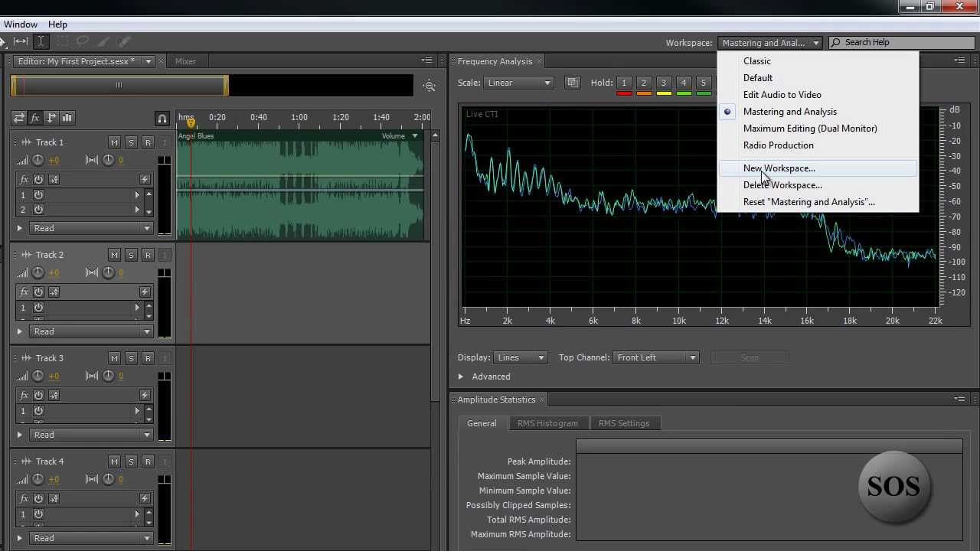Open Editor session dropdown arrow
The height and width of the screenshot is (551, 980).
click(x=149, y=61)
